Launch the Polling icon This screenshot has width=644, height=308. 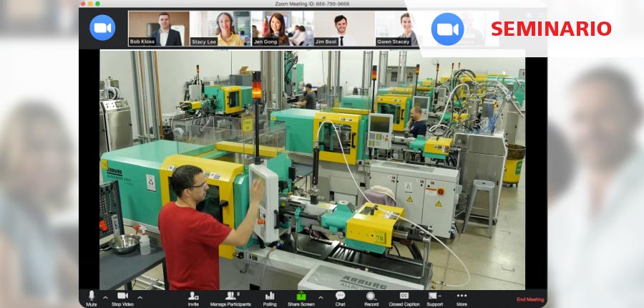pos(270,296)
